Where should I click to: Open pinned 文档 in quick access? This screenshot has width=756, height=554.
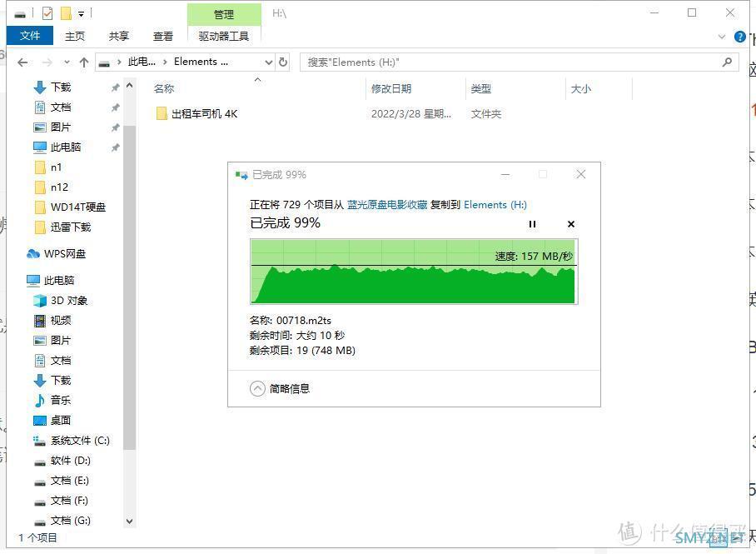pos(61,107)
